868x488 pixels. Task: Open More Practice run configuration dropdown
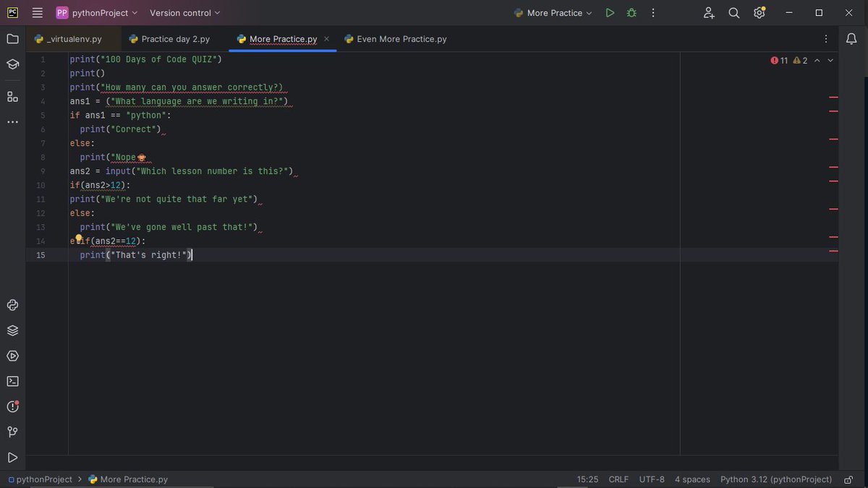click(x=553, y=13)
